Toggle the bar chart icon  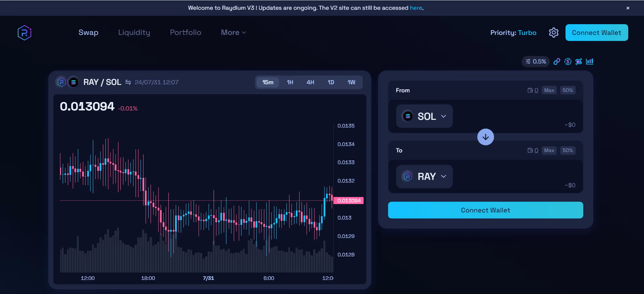590,61
